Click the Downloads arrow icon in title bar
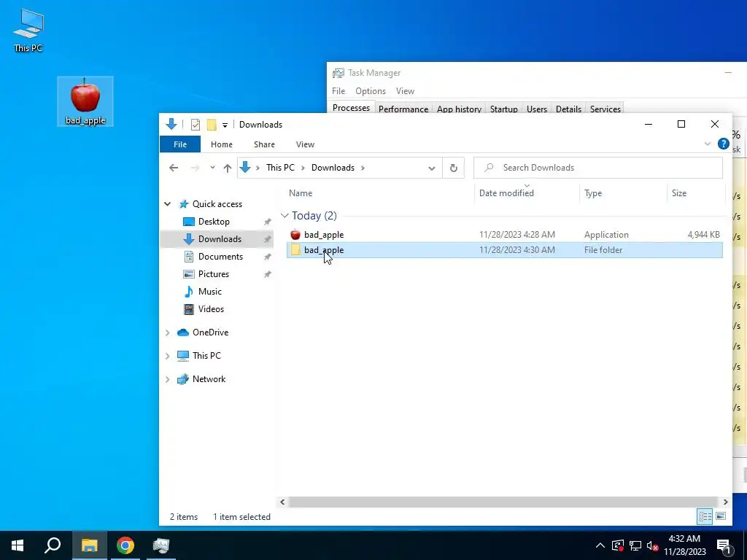 [x=171, y=124]
